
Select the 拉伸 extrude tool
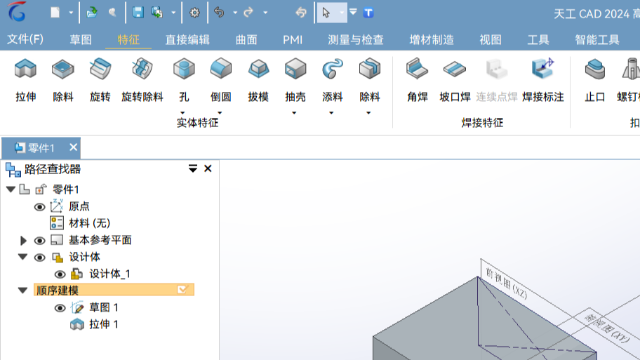(x=26, y=79)
